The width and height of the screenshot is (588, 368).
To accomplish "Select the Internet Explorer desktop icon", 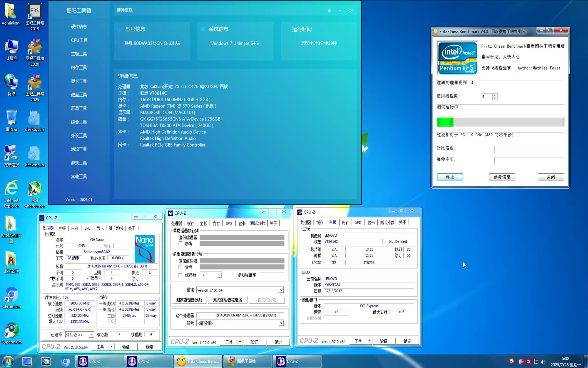I will 11,194.
